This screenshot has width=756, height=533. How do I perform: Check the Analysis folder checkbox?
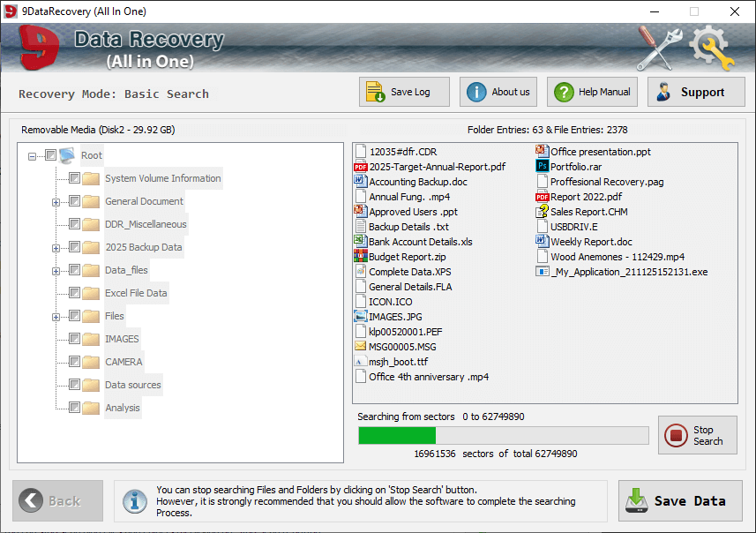coord(74,408)
